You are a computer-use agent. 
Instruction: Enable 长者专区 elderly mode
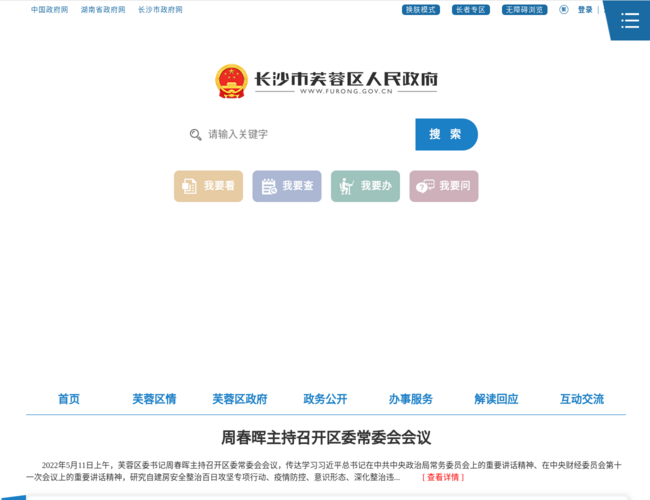coord(469,10)
